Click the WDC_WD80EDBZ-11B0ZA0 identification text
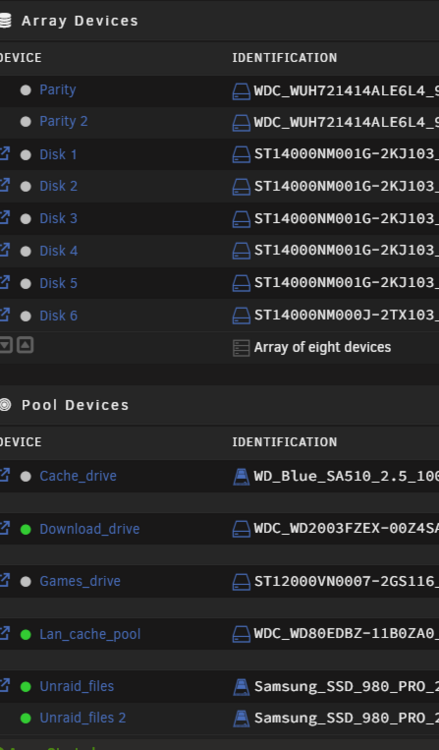Viewport: 439px width, 750px height. [x=346, y=634]
